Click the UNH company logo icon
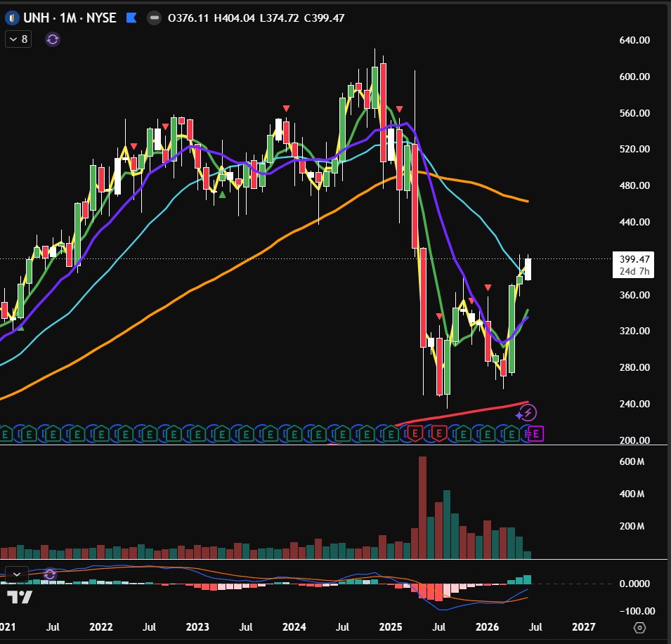This screenshot has height=644, width=671. (x=13, y=18)
